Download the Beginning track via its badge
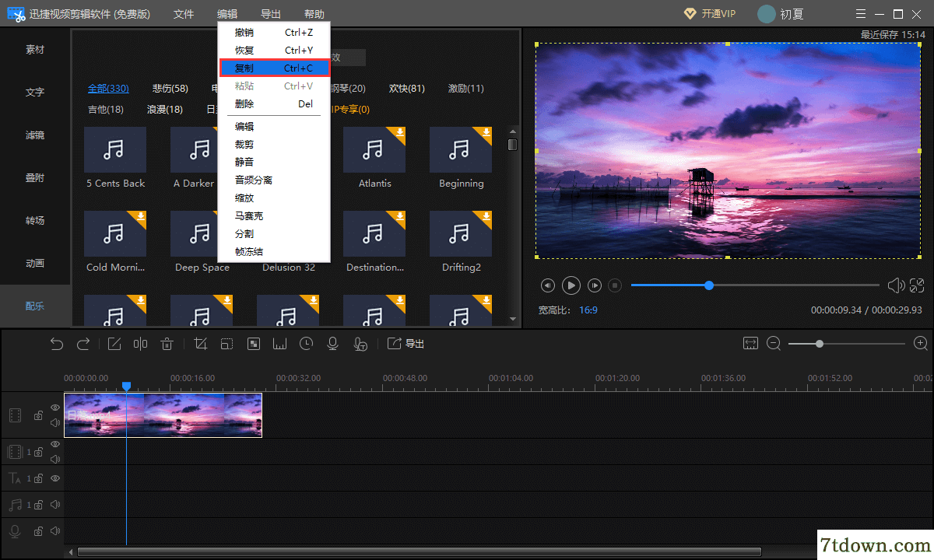 point(486,133)
